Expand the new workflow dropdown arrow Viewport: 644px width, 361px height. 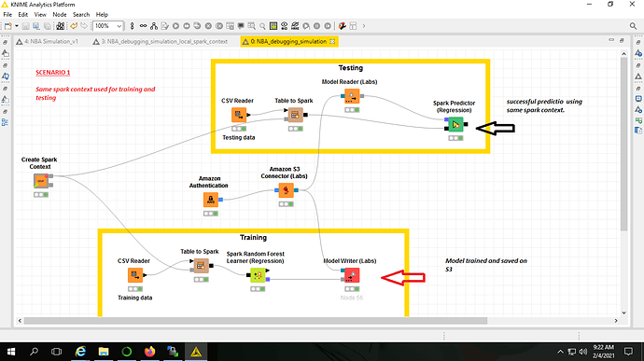pos(17,26)
